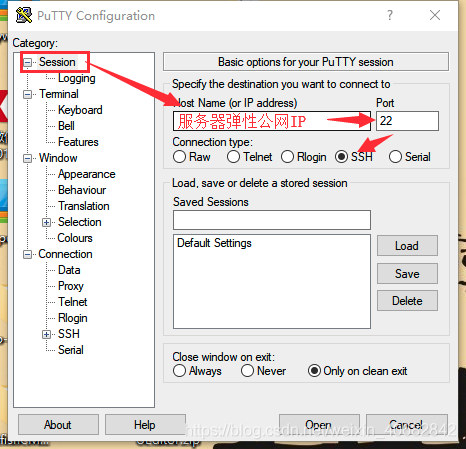Open the Connection category
Viewport: 466px width, 449px height.
(65, 254)
